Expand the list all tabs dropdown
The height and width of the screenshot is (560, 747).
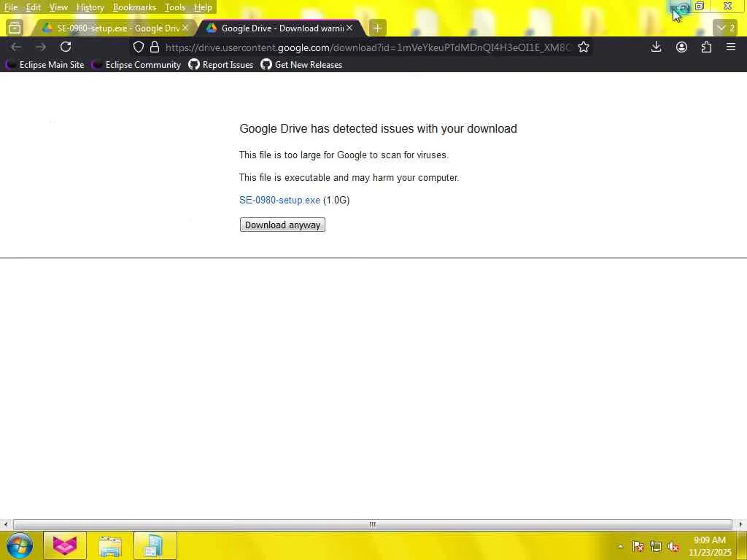(x=726, y=28)
